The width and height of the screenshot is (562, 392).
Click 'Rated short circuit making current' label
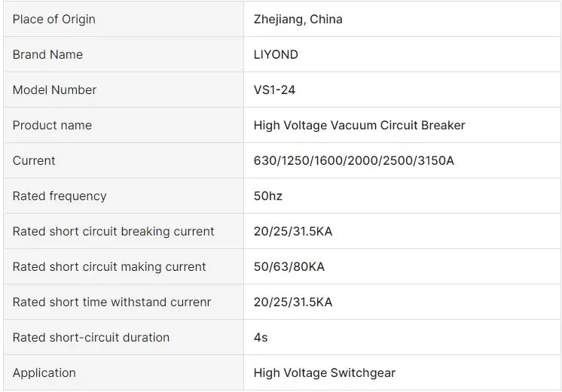point(109,266)
